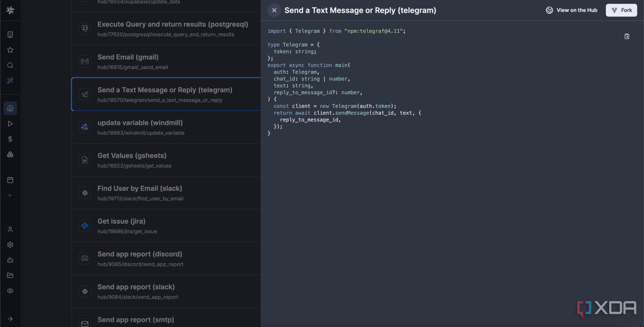The width and height of the screenshot is (644, 327).
Task: Open user profile icon in sidebar
Action: [10, 229]
